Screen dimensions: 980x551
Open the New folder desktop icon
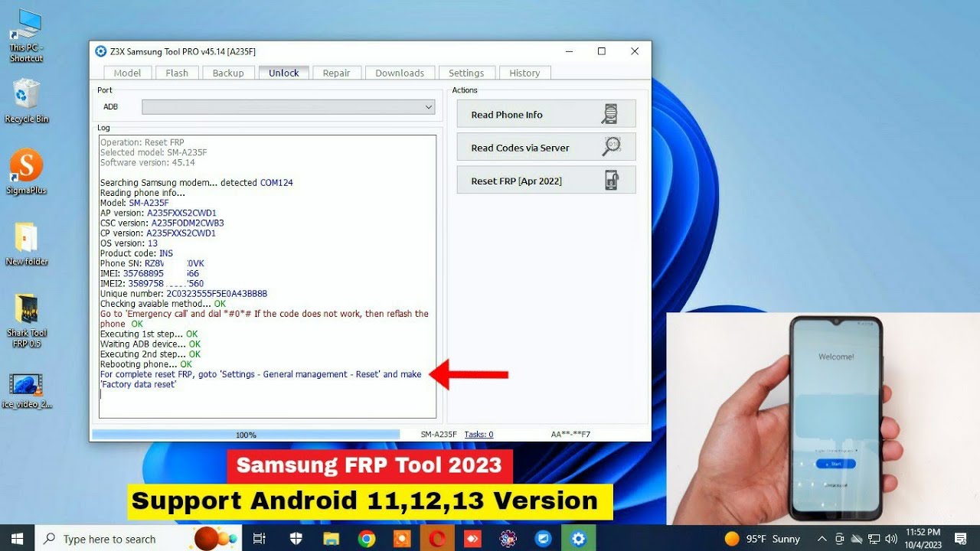click(x=26, y=244)
